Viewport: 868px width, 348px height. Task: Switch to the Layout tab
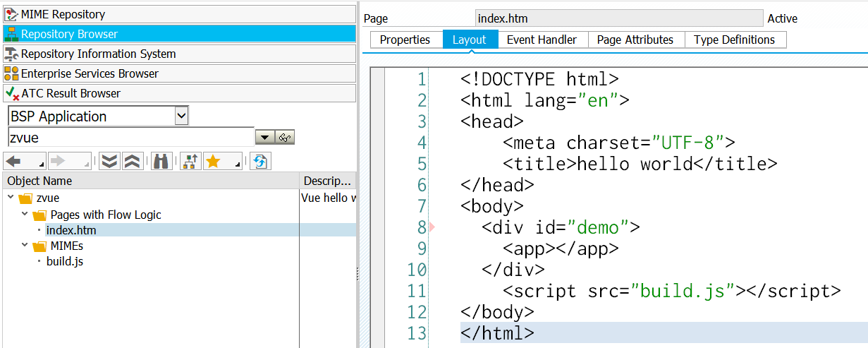(x=469, y=40)
